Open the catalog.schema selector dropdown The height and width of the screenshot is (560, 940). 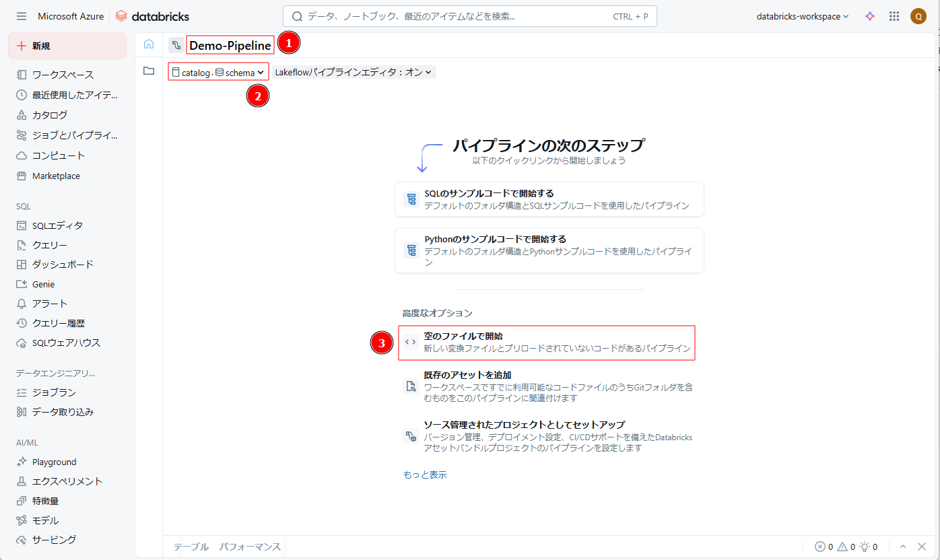click(220, 72)
